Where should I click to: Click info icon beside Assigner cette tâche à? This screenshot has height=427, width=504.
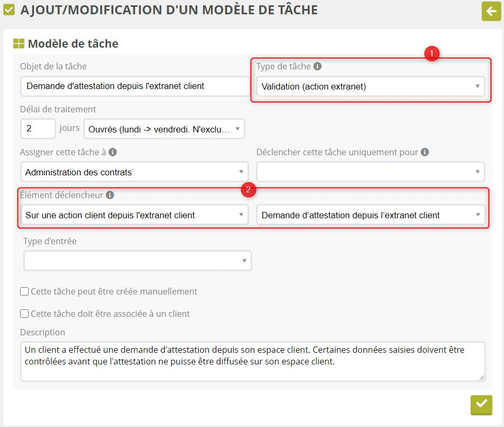click(x=112, y=152)
